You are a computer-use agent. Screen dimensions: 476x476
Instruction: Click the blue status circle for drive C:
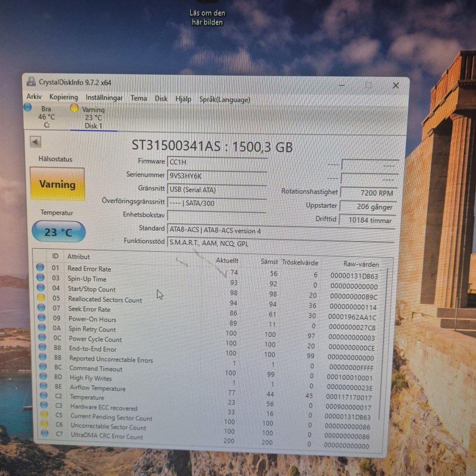pyautogui.click(x=28, y=107)
